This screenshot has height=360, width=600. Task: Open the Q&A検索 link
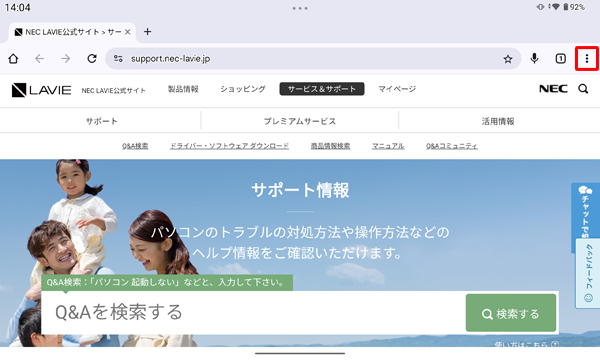[135, 146]
